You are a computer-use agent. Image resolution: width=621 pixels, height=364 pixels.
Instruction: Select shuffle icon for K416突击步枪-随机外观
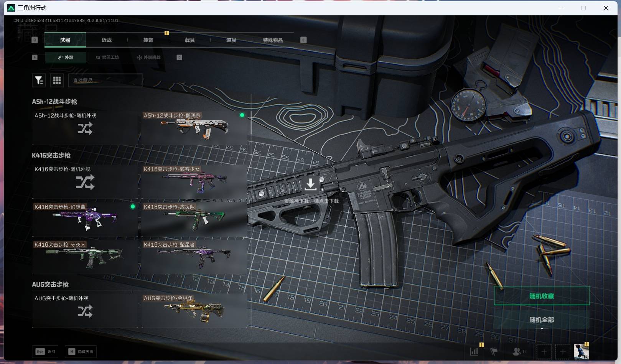pos(85,182)
